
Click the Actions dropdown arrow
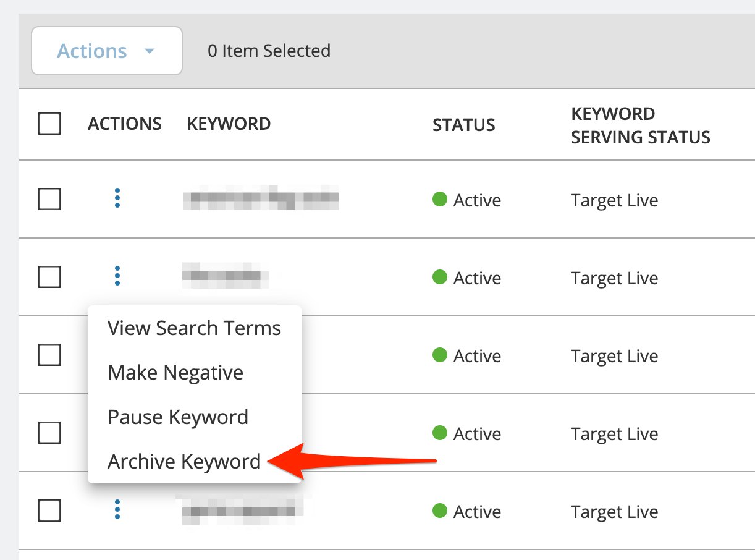[x=150, y=51]
